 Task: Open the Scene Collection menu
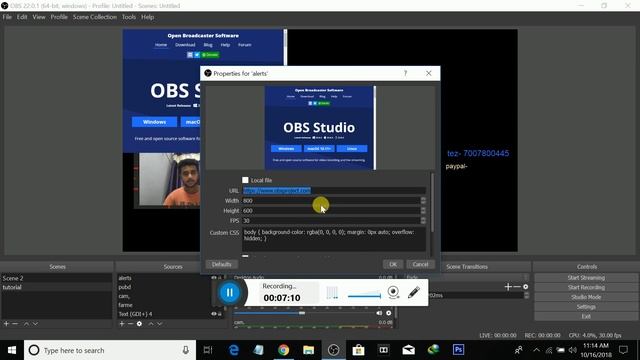click(x=95, y=17)
